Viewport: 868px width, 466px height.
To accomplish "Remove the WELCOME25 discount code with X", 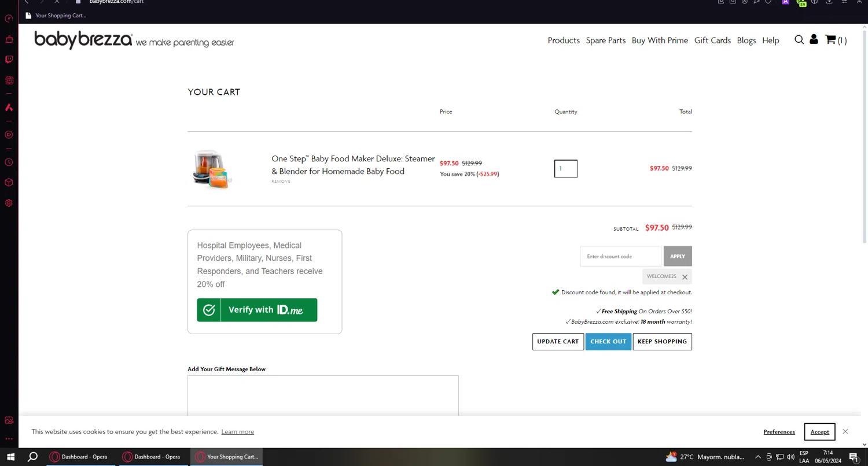I will (x=685, y=277).
